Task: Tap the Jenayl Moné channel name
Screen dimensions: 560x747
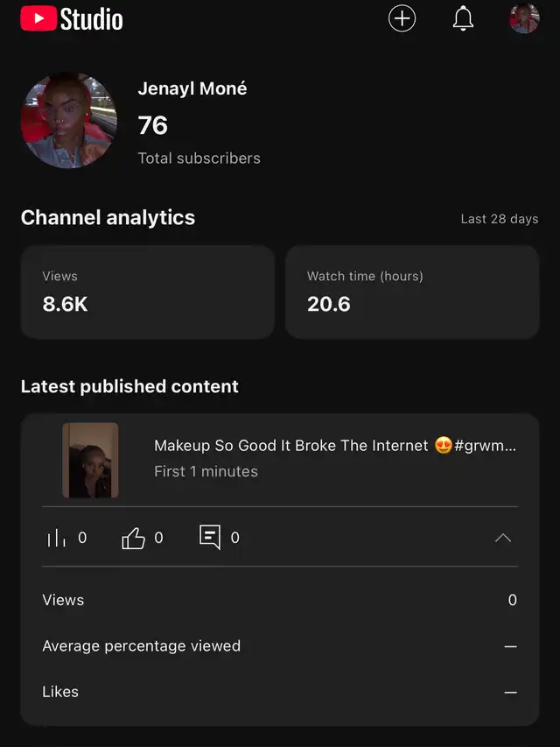Action: pyautogui.click(x=192, y=88)
